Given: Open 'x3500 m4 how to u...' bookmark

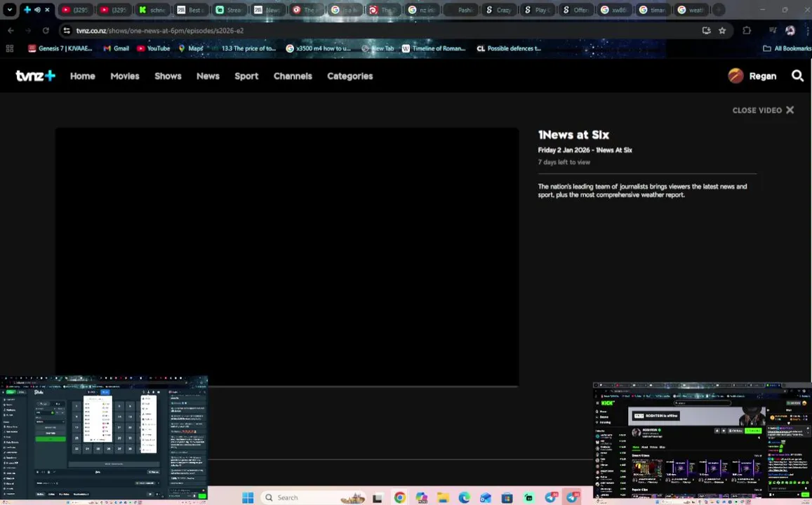Looking at the screenshot, I should [319, 48].
